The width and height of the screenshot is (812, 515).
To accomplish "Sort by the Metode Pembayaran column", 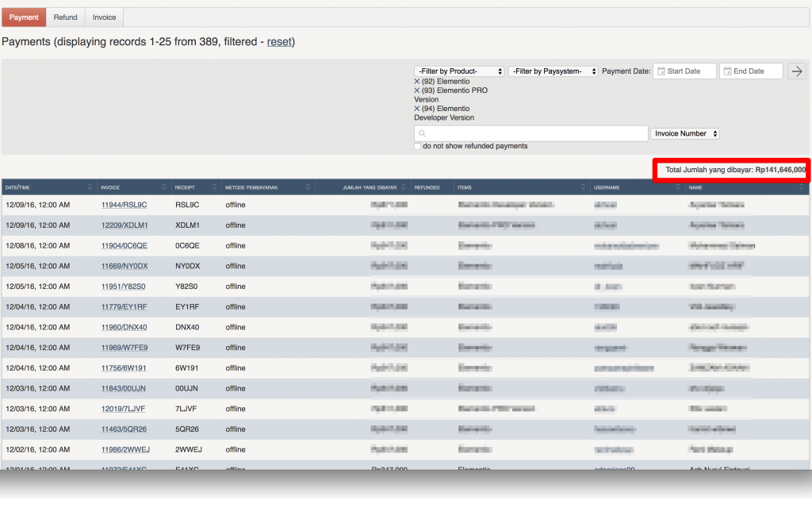I will tap(265, 187).
